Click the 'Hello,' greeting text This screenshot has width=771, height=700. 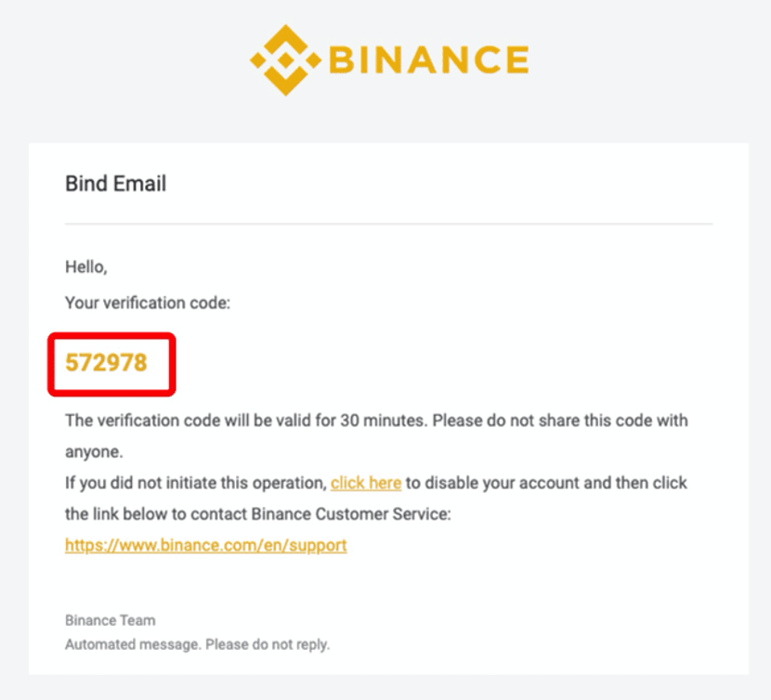[x=86, y=267]
